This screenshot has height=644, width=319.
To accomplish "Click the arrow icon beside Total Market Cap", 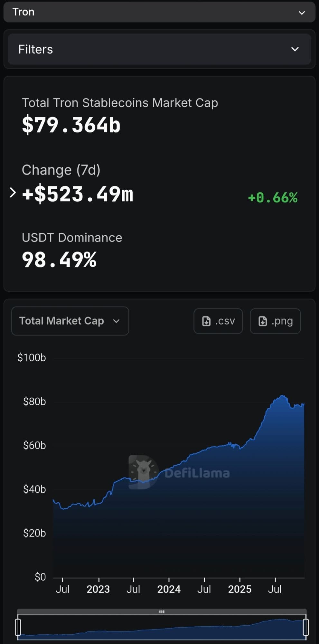I will 117,321.
